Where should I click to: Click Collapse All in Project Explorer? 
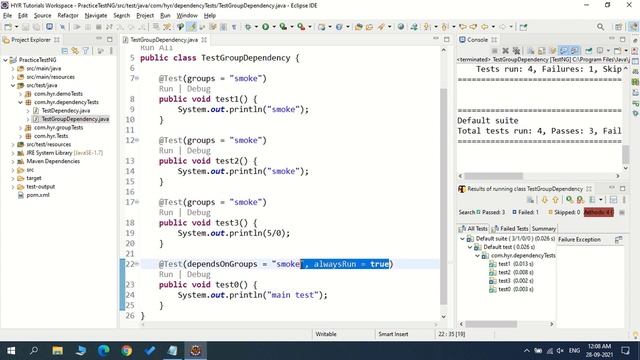tap(64, 51)
